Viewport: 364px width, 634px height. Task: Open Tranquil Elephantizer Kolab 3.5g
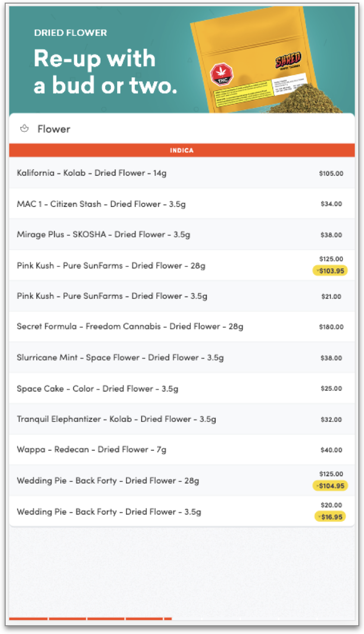pyautogui.click(x=116, y=419)
